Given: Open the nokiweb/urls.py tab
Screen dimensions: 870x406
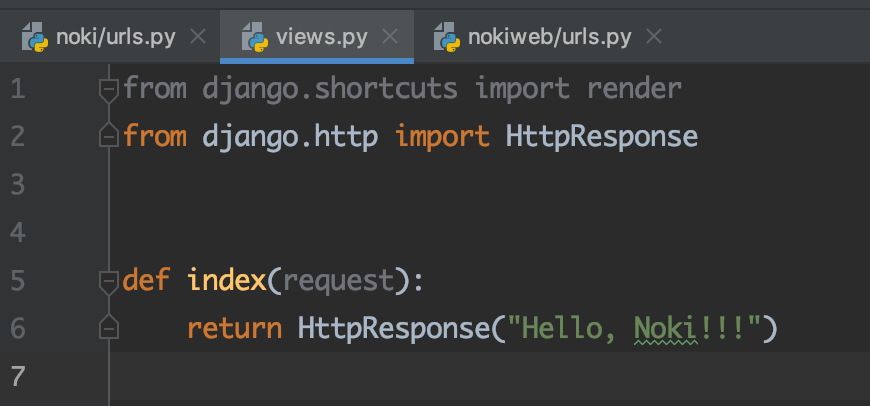Looking at the screenshot, I should coord(550,38).
